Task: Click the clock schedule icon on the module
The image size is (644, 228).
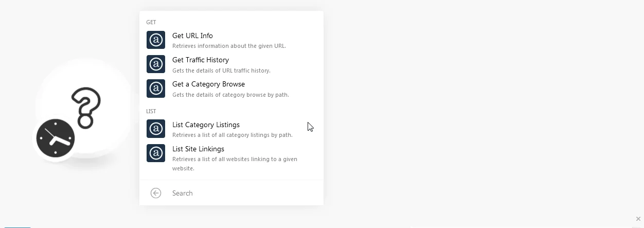Action: pos(56,138)
